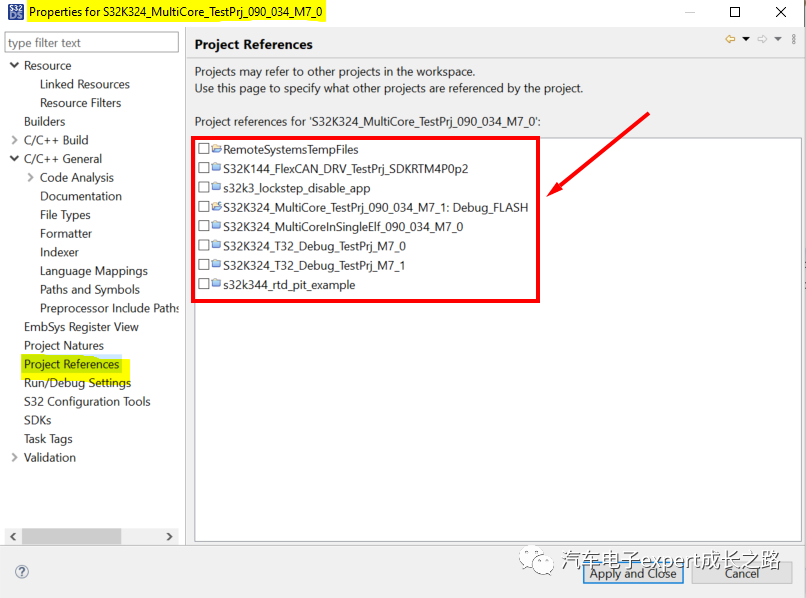Toggle the S32K324_T32_Debug_TestPrj_M7_1 checkbox
This screenshot has width=806, height=598.
point(204,264)
